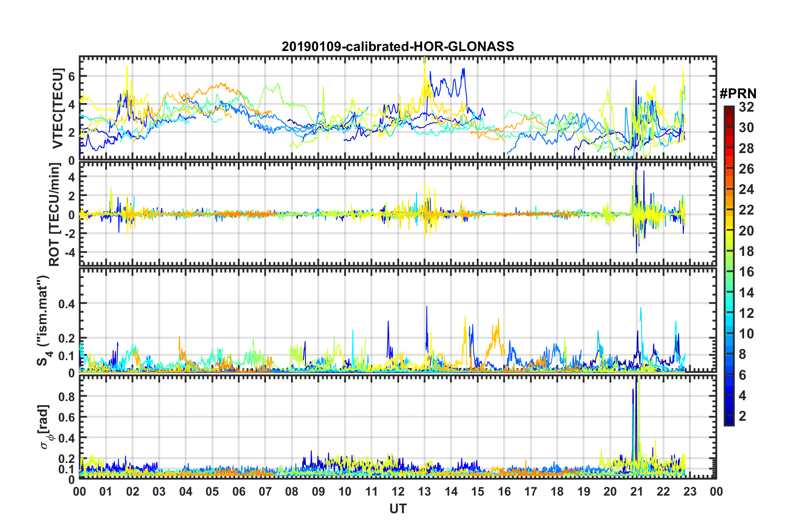The image size is (796, 532).
Task: Pick the yellow colorbar band beside 20
Action: [x=729, y=231]
